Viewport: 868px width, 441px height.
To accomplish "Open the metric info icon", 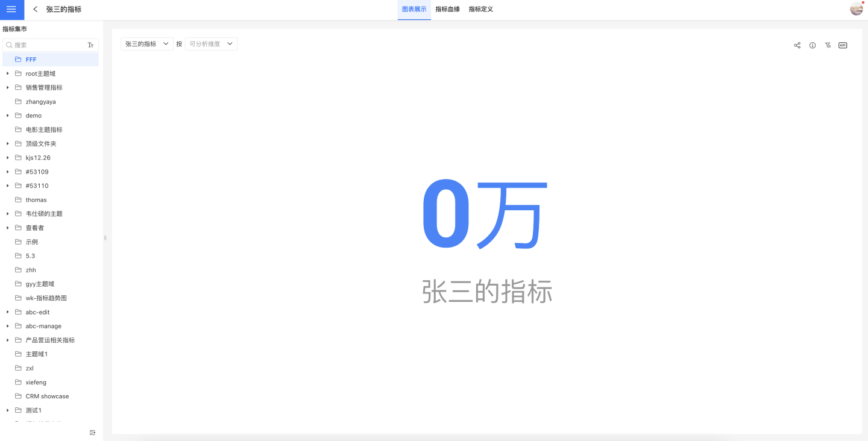I will (813, 45).
